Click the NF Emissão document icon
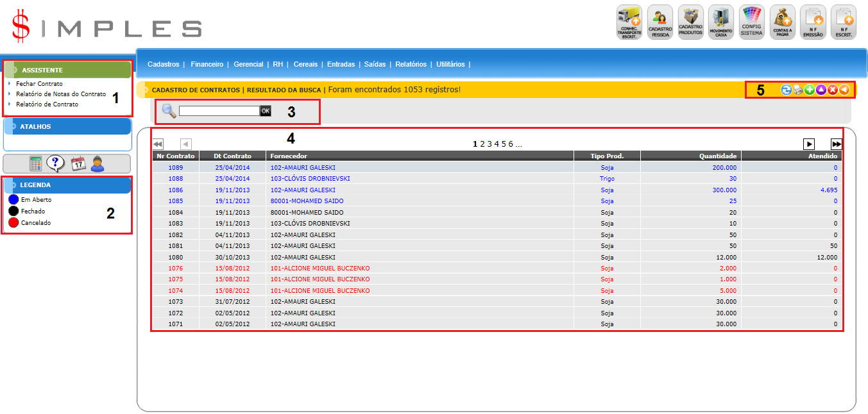868x414 pixels. (813, 22)
